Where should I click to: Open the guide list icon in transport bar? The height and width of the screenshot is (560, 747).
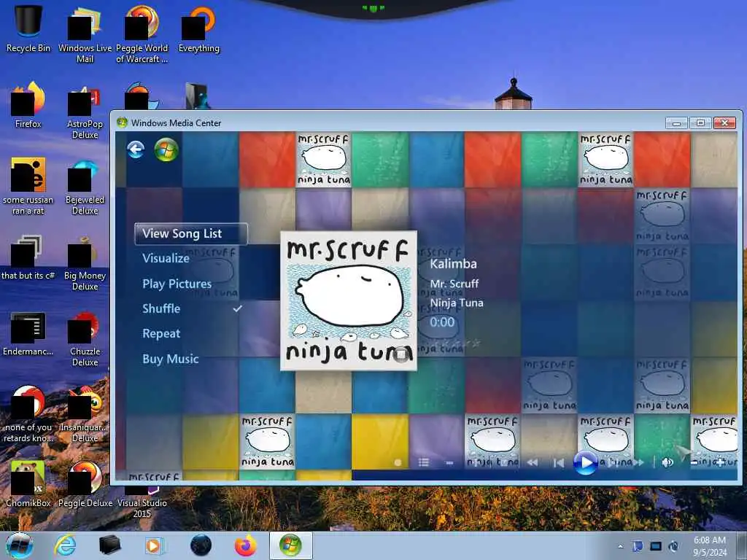pos(424,462)
